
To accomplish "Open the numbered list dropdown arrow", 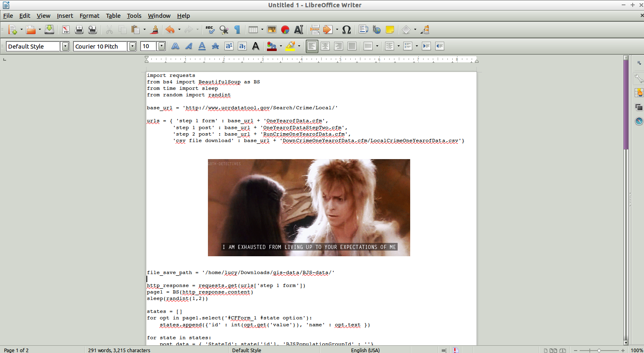I will (417, 46).
